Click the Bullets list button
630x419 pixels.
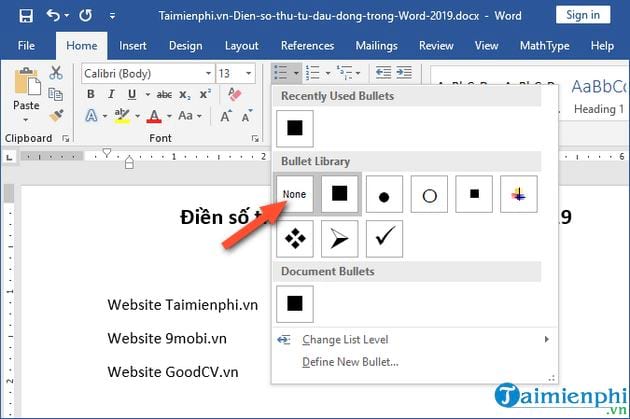280,73
